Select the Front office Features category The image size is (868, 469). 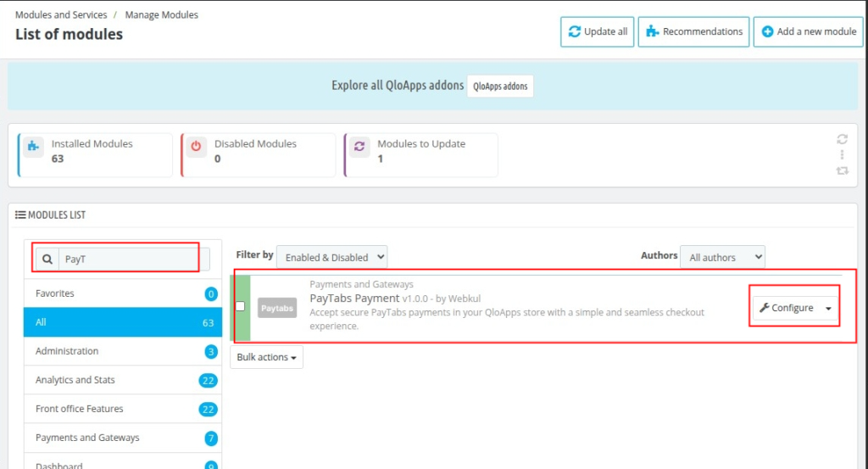click(x=123, y=409)
